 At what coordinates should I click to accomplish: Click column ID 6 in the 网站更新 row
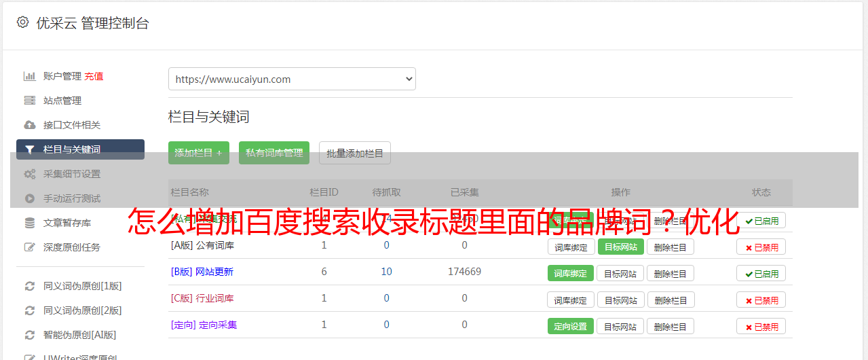[x=324, y=272]
